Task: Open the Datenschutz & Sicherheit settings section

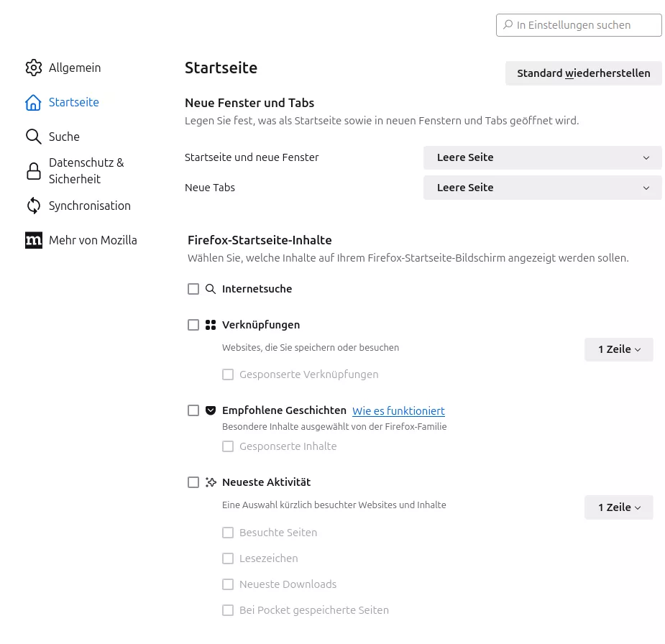Action: [86, 171]
